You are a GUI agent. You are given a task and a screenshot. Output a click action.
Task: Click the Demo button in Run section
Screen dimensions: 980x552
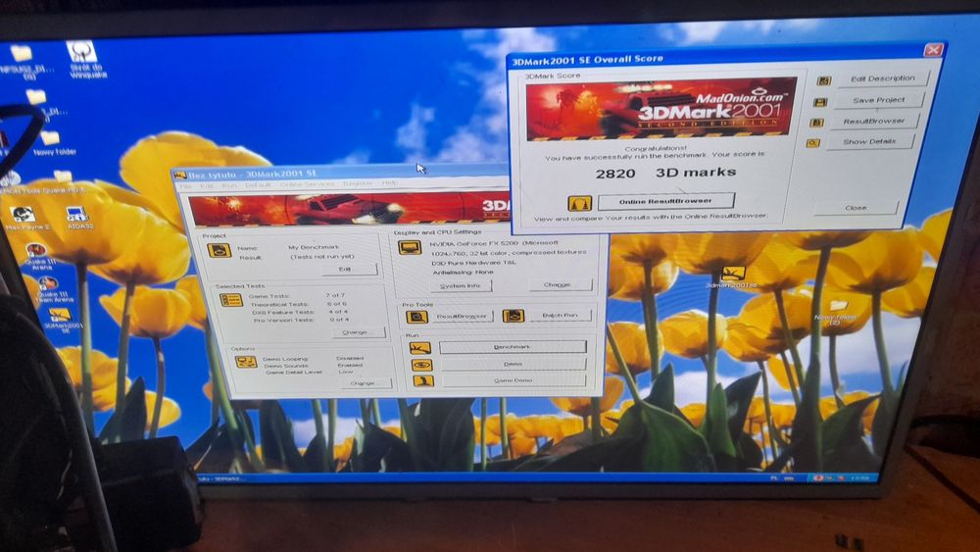pyautogui.click(x=514, y=364)
